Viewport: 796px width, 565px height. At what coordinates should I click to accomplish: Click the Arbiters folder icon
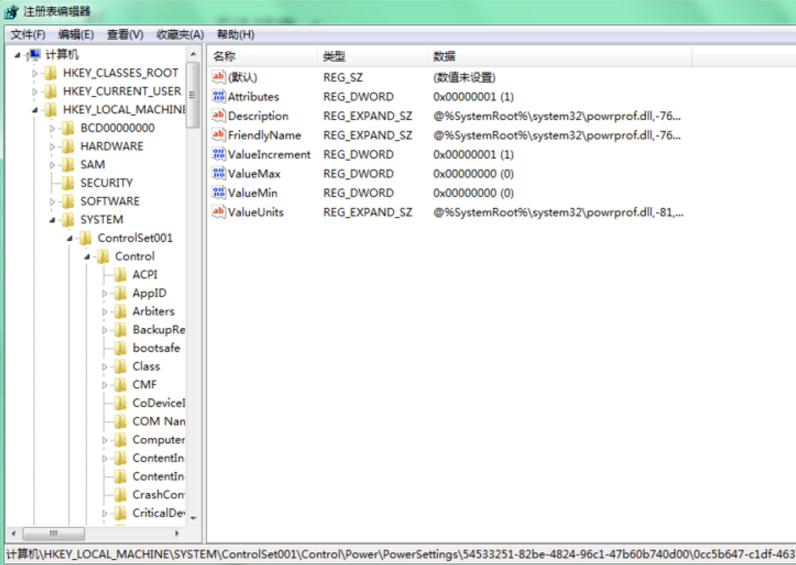[x=120, y=311]
